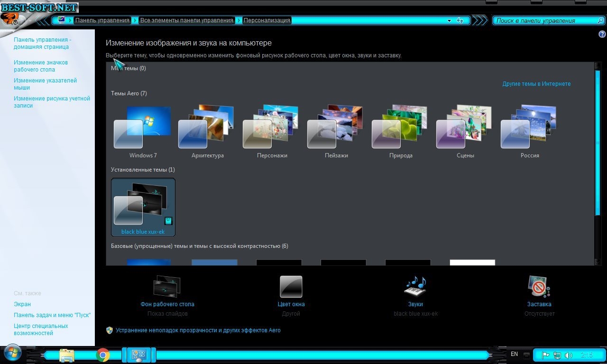The image size is (607, 364).
Task: Open Панель задач и меню "Пуск" link
Action: pos(52,315)
